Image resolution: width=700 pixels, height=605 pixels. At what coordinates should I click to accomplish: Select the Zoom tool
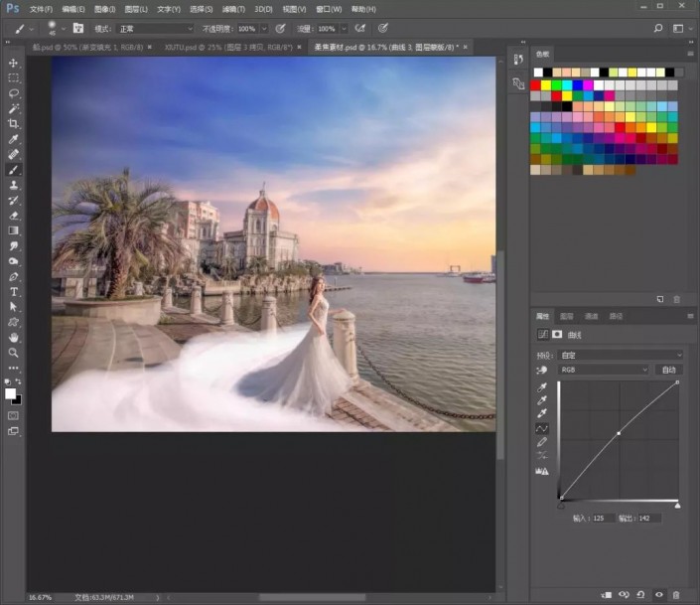click(x=13, y=353)
